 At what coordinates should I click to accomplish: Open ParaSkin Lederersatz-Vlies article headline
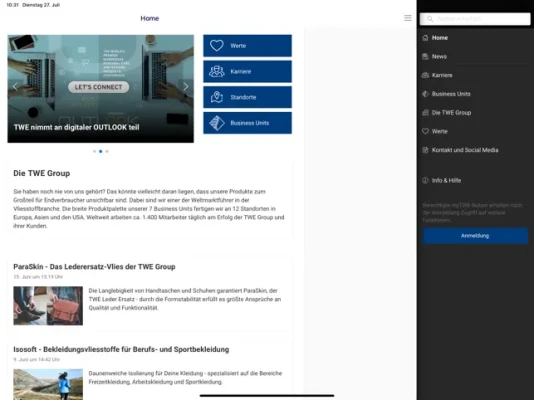tap(94, 267)
